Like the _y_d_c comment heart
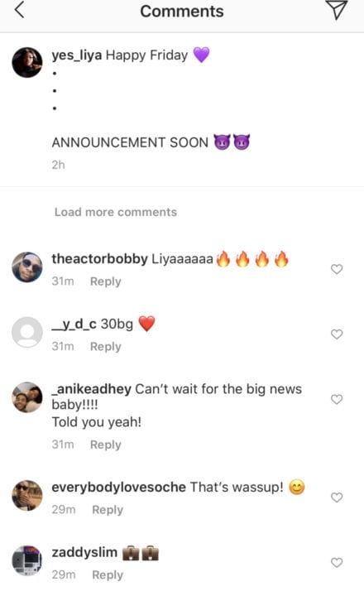This screenshot has width=364, height=596. (337, 334)
